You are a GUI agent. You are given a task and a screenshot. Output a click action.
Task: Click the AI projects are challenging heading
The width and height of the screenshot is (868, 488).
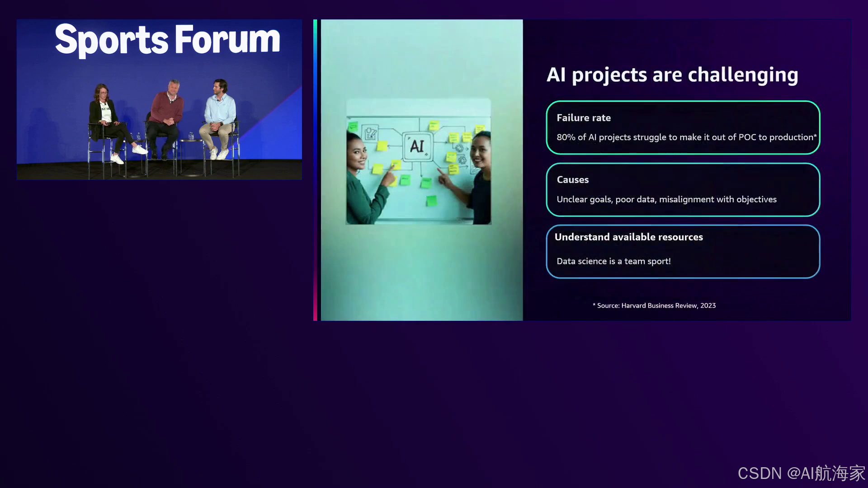[672, 75]
